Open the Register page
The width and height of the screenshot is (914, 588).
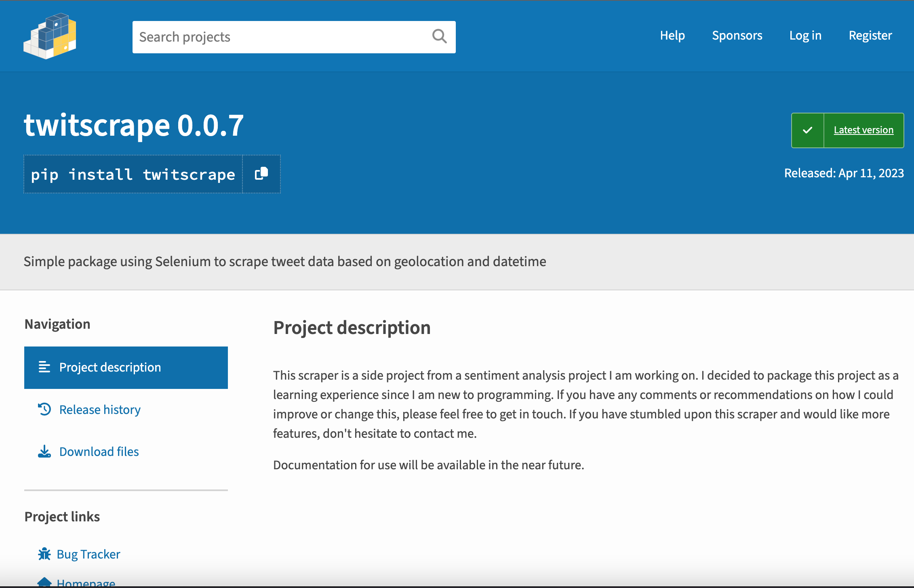coord(870,36)
